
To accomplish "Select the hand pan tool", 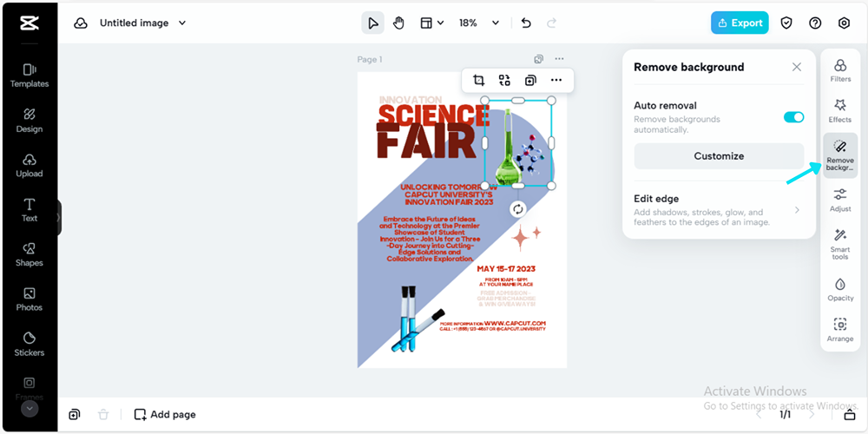I will (398, 23).
